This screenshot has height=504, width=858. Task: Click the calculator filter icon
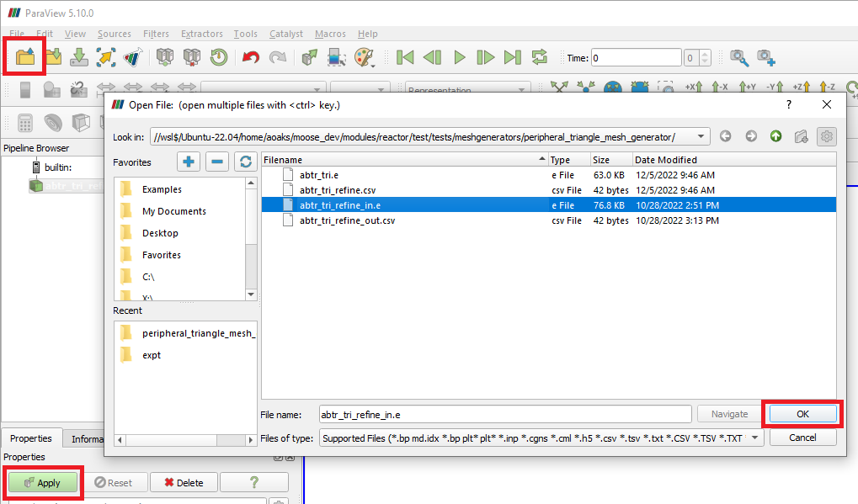coord(25,123)
